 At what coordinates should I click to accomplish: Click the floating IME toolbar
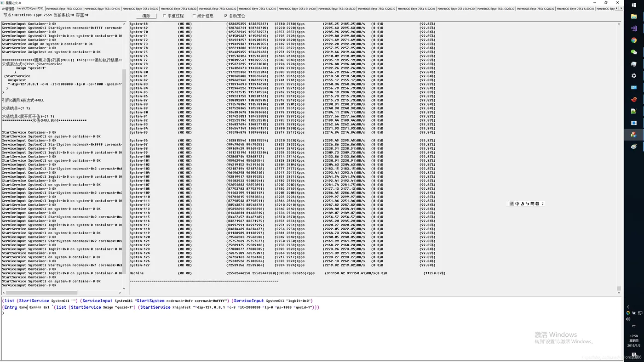[x=527, y=204]
